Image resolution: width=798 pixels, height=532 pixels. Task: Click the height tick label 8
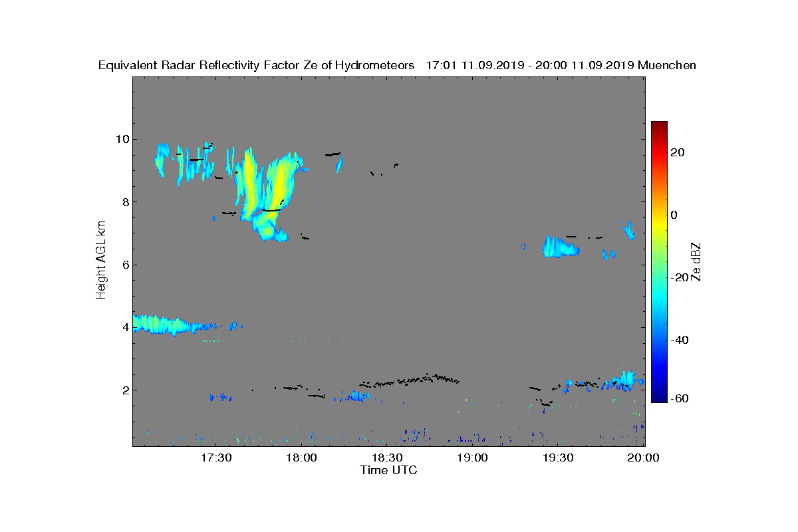(x=125, y=202)
